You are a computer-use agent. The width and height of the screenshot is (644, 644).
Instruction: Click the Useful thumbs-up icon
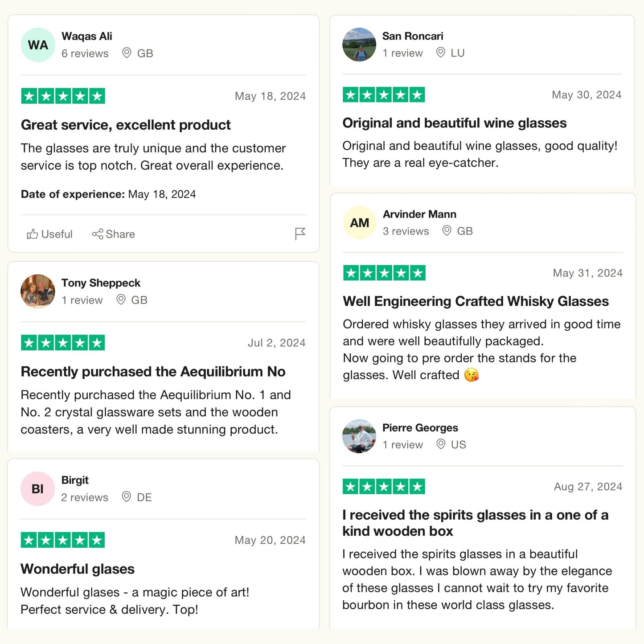point(32,234)
